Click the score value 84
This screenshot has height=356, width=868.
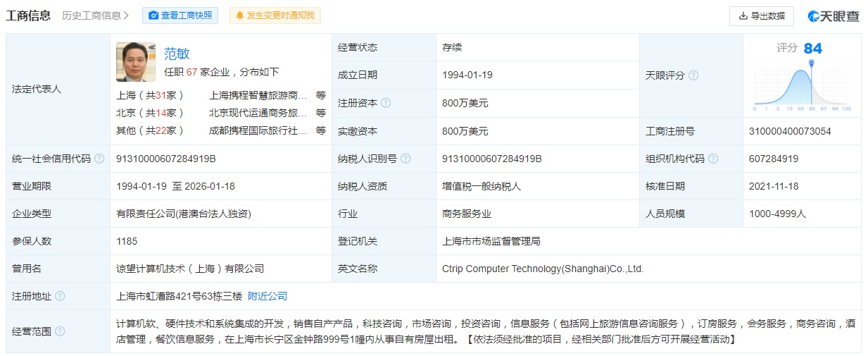[813, 48]
